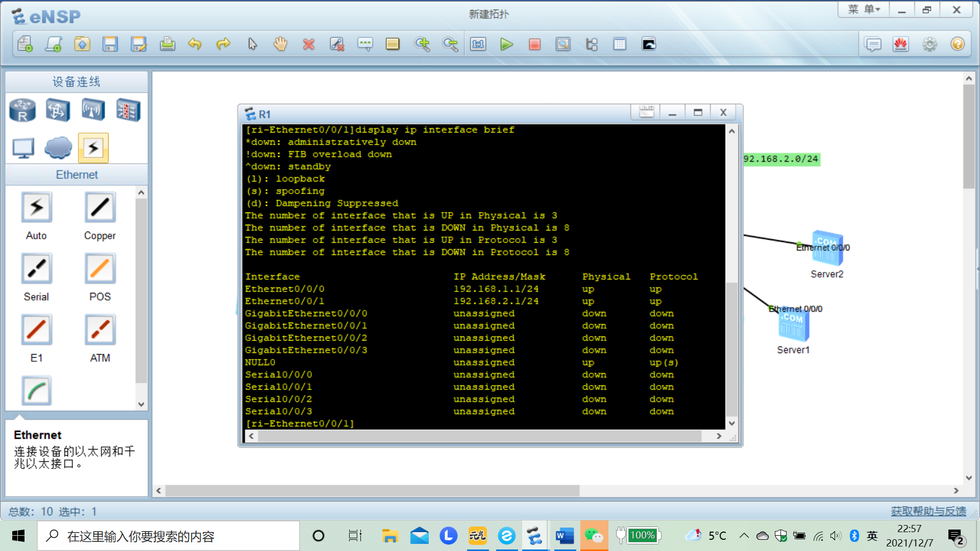This screenshot has width=980, height=551.
Task: Expand hidden system tray icons chevron
Action: click(744, 536)
